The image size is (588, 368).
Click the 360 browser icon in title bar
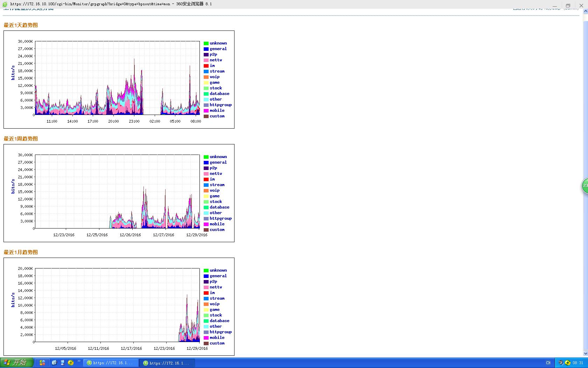[x=5, y=4]
